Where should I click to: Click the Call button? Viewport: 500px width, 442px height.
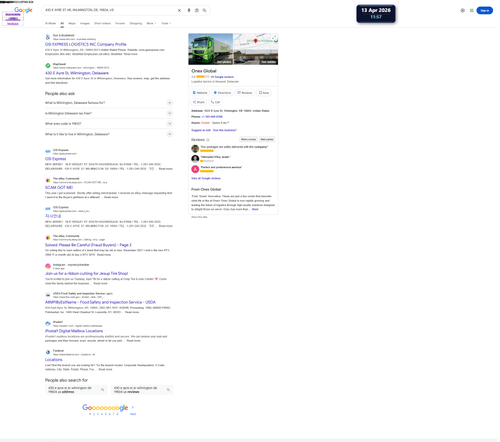coord(215,102)
